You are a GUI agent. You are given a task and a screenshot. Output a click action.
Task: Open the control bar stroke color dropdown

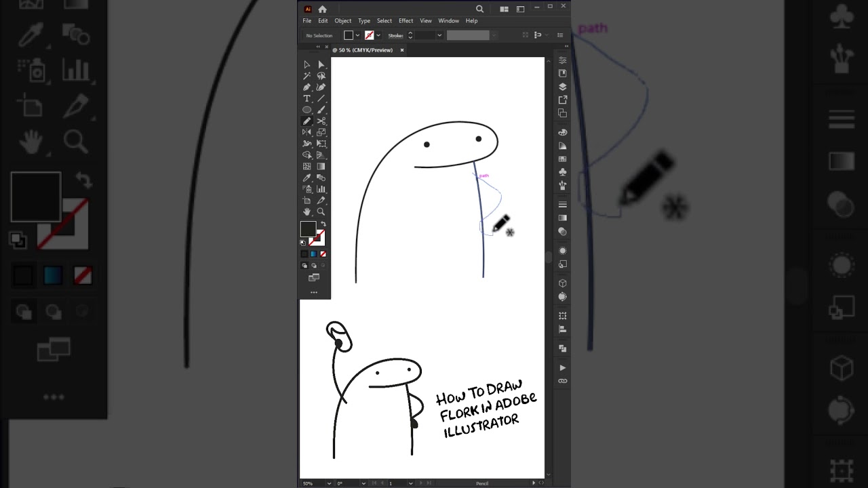(378, 35)
